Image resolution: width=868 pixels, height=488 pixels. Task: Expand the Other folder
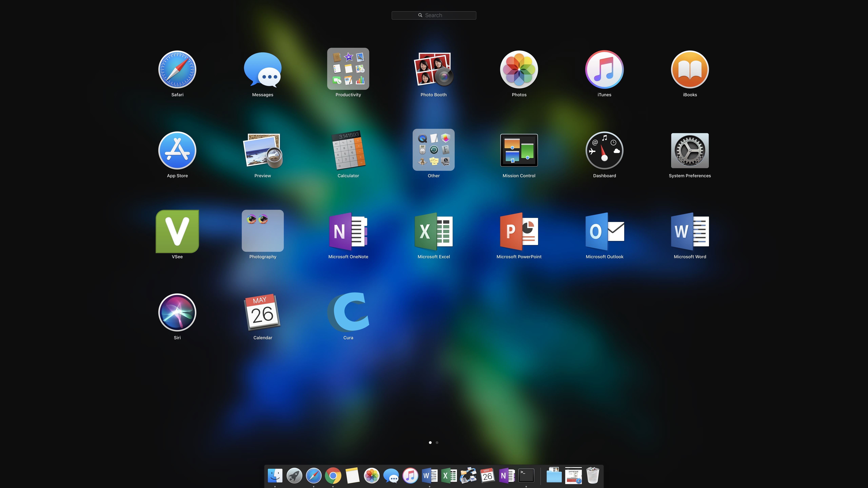point(434,149)
